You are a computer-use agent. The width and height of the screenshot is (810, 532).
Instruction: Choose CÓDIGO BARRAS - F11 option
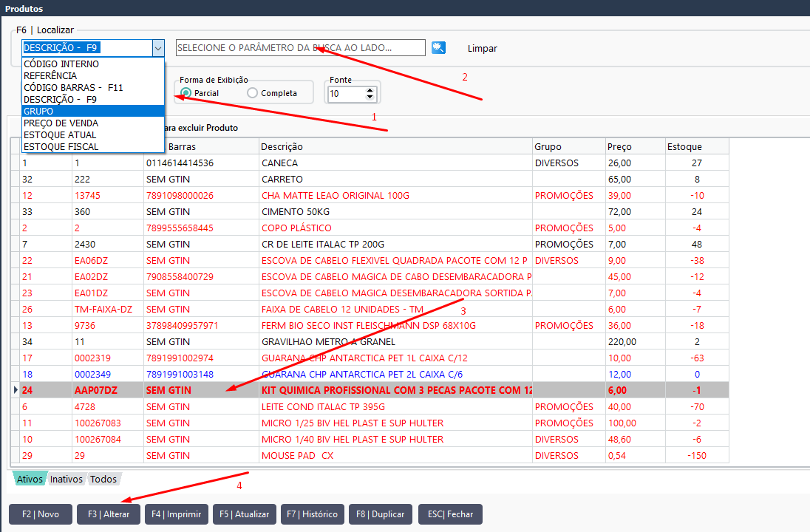tap(93, 88)
